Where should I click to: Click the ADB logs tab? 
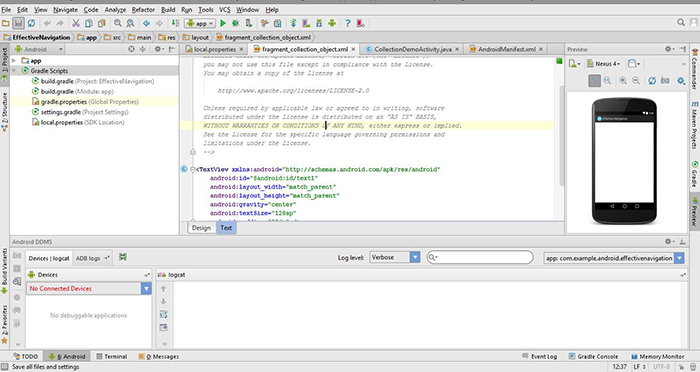[92, 258]
